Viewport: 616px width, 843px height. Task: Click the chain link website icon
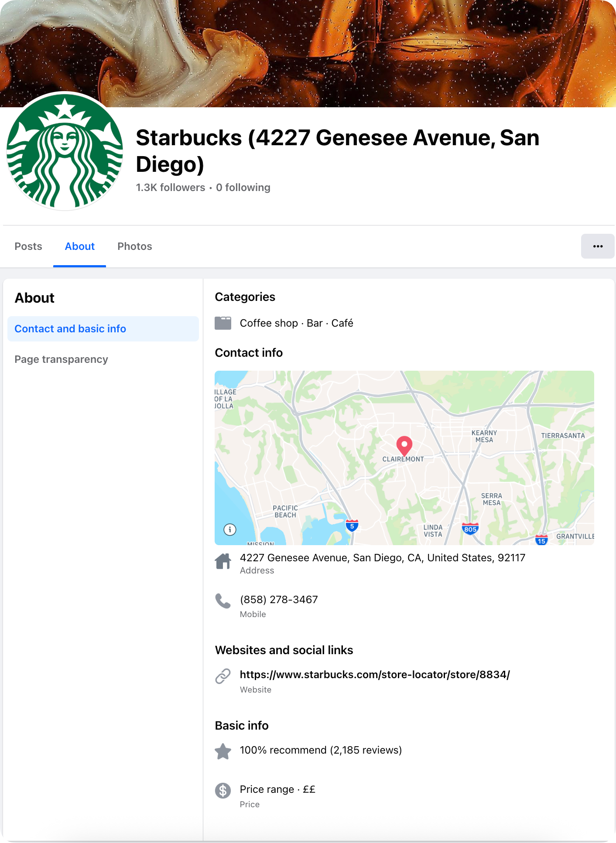(223, 676)
